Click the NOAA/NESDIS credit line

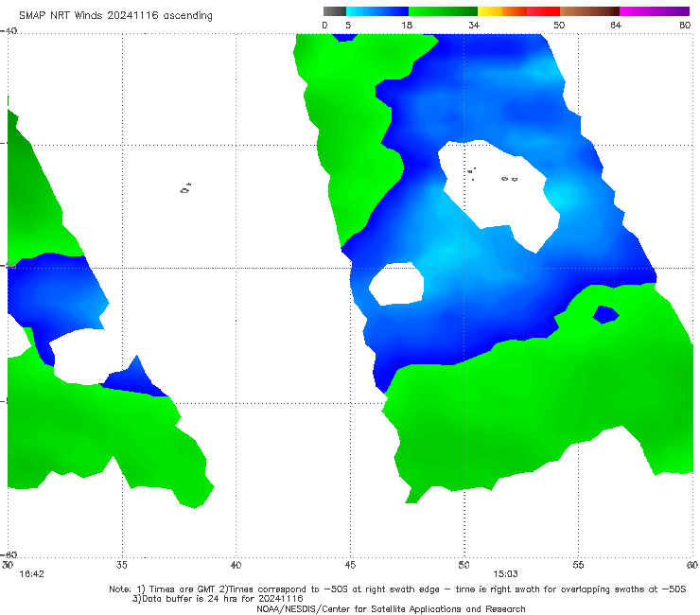click(391, 608)
